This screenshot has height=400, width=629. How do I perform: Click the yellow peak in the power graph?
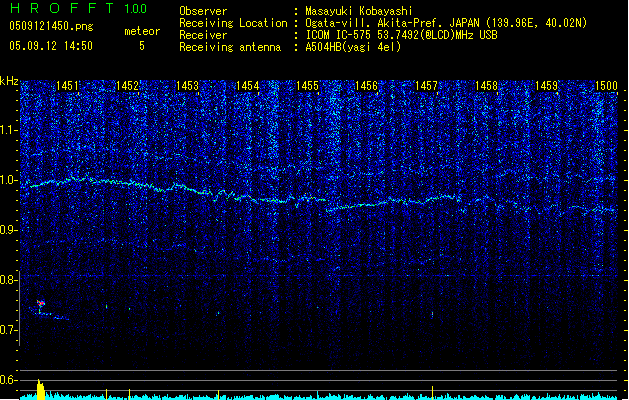[x=40, y=388]
